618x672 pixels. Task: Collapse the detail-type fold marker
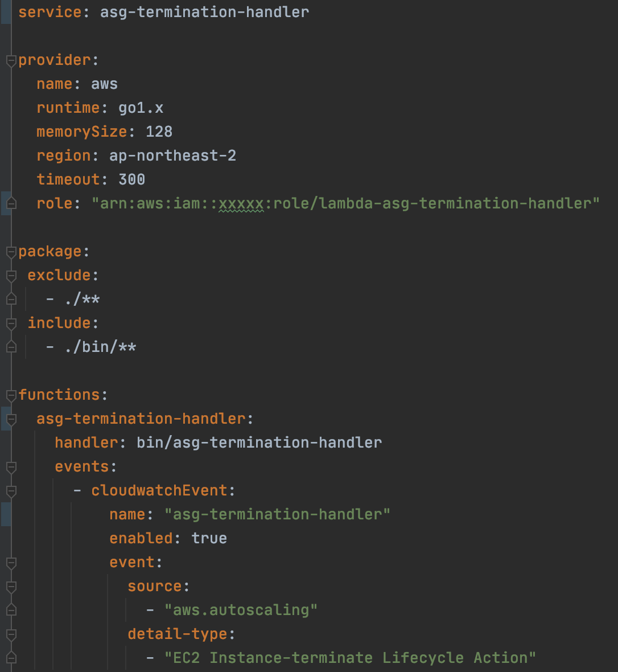pyautogui.click(x=11, y=636)
